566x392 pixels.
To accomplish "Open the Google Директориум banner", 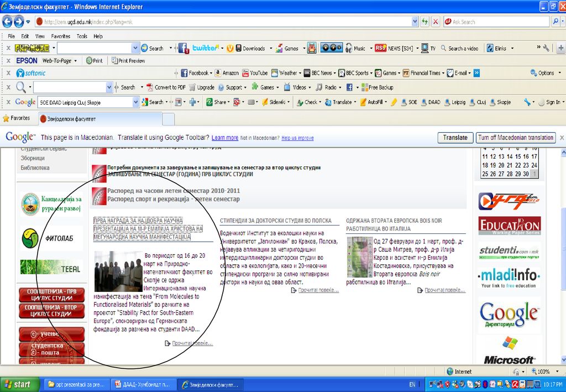I will click(509, 314).
